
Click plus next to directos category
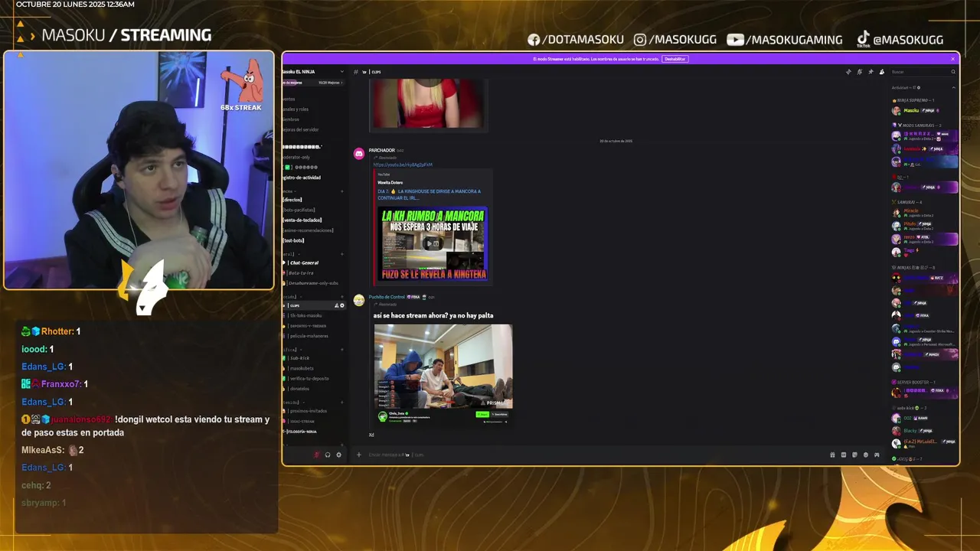[x=341, y=191]
